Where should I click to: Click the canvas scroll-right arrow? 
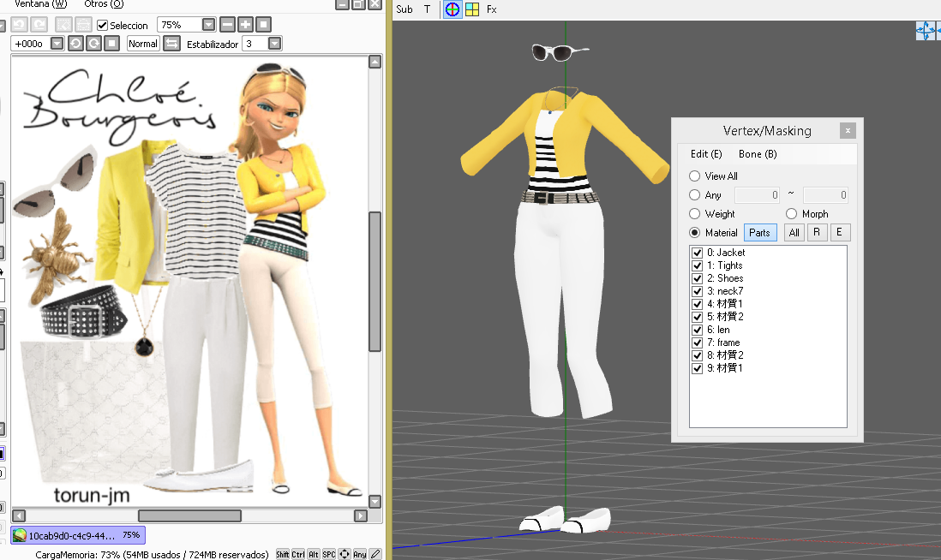pyautogui.click(x=361, y=515)
